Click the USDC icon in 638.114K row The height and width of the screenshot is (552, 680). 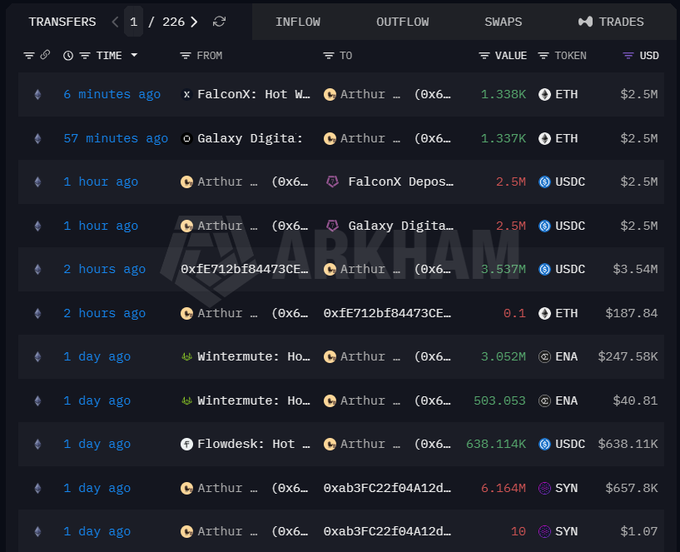pyautogui.click(x=544, y=444)
